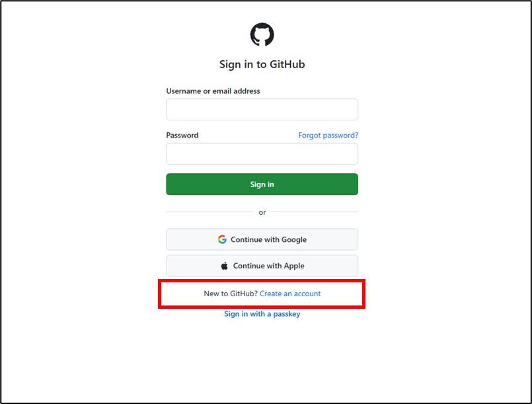Click the divider line right of 'or'
Image resolution: width=532 pixels, height=404 pixels.
[x=315, y=212]
